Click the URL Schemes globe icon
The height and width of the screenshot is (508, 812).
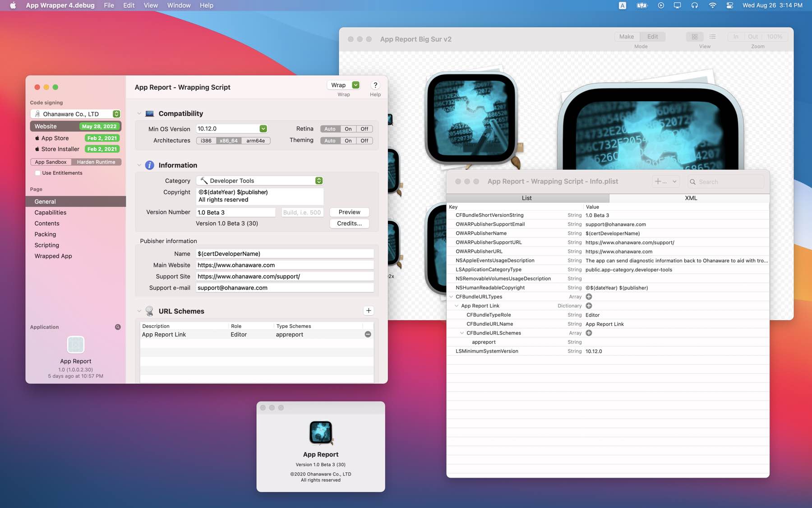150,311
